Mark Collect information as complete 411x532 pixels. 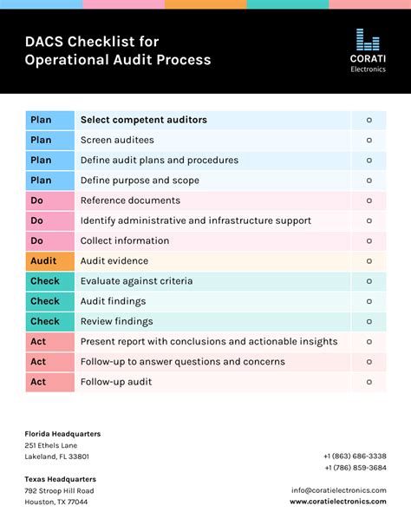(x=369, y=241)
